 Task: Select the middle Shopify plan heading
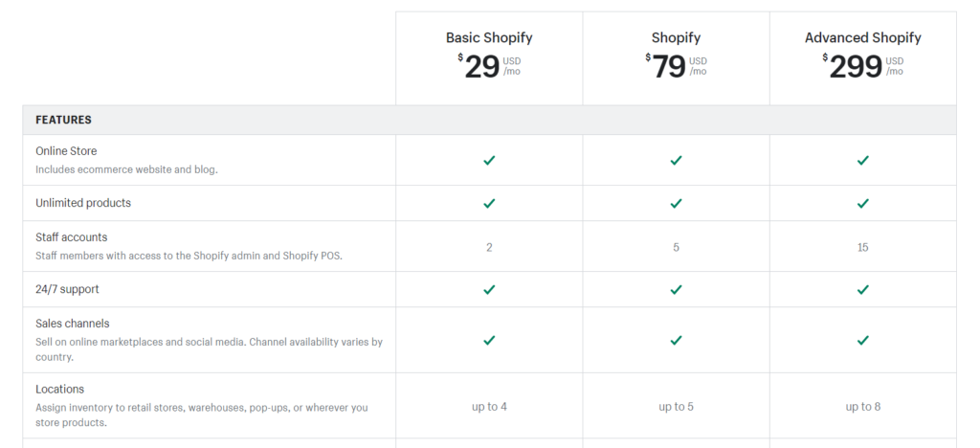(676, 37)
